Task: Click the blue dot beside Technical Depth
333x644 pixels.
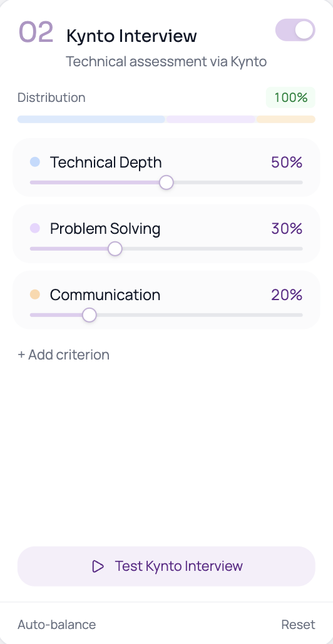Action: point(35,162)
